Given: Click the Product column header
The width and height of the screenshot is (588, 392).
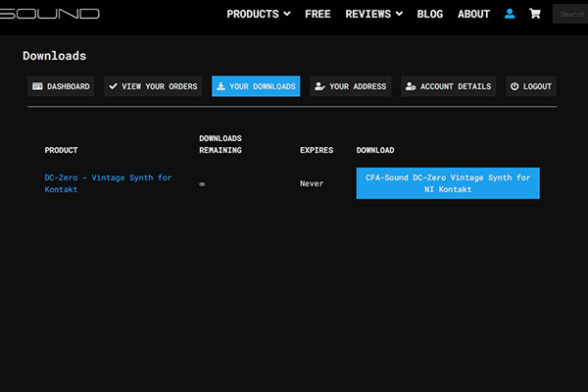Looking at the screenshot, I should (x=61, y=150).
